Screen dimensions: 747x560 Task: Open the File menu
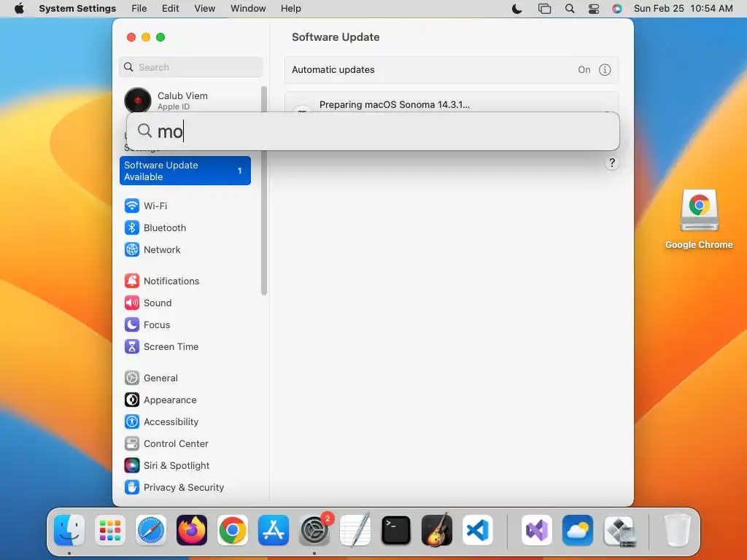[139, 9]
